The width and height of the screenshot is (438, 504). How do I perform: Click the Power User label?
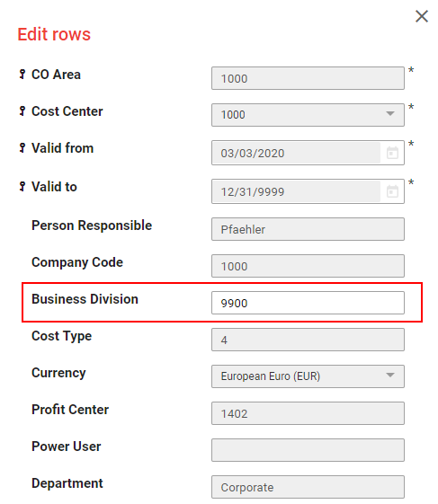point(67,447)
